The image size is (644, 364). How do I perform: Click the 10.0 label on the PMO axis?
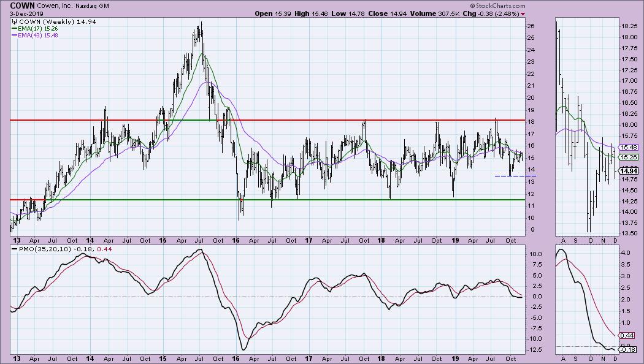(x=535, y=254)
